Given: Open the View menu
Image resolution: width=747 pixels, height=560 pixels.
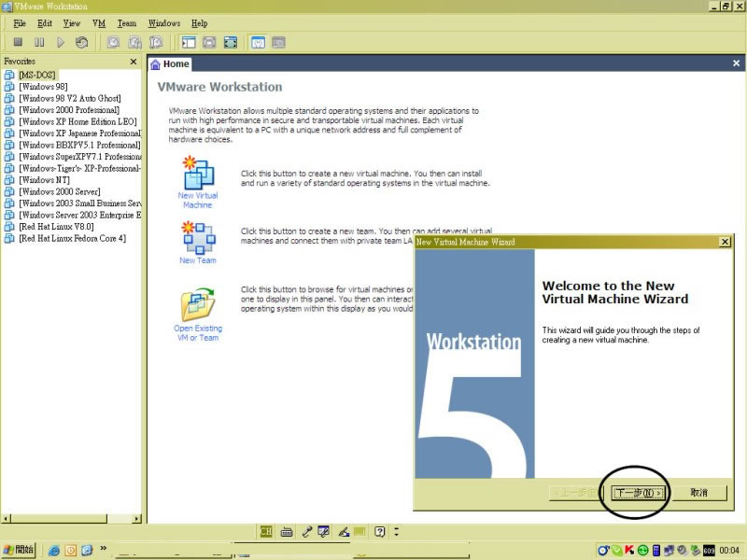Looking at the screenshot, I should tap(72, 23).
